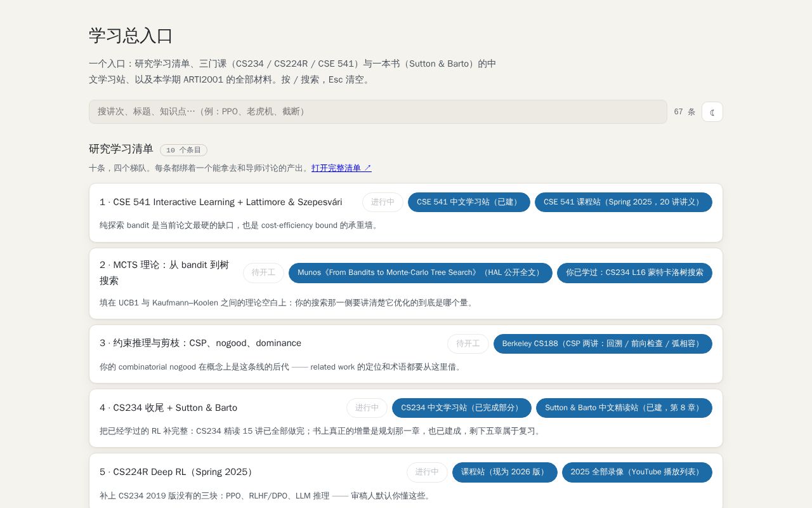Open Munos From Bandits to Monte-Carlo Tree Search
The image size is (812, 508).
pyautogui.click(x=421, y=273)
